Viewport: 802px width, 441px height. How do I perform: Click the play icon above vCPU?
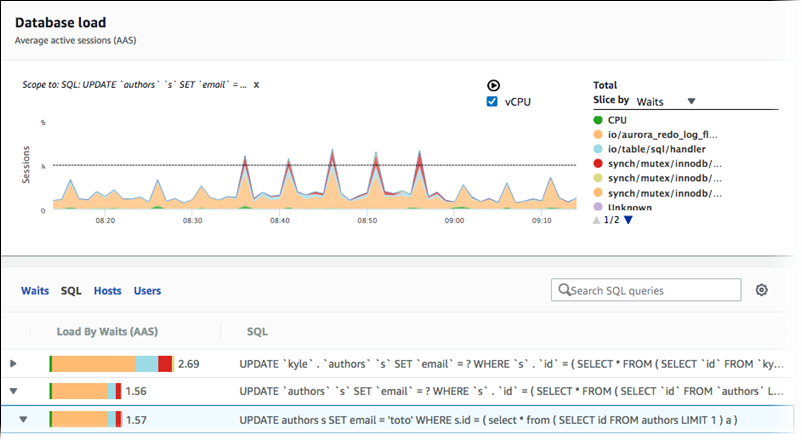[x=492, y=87]
